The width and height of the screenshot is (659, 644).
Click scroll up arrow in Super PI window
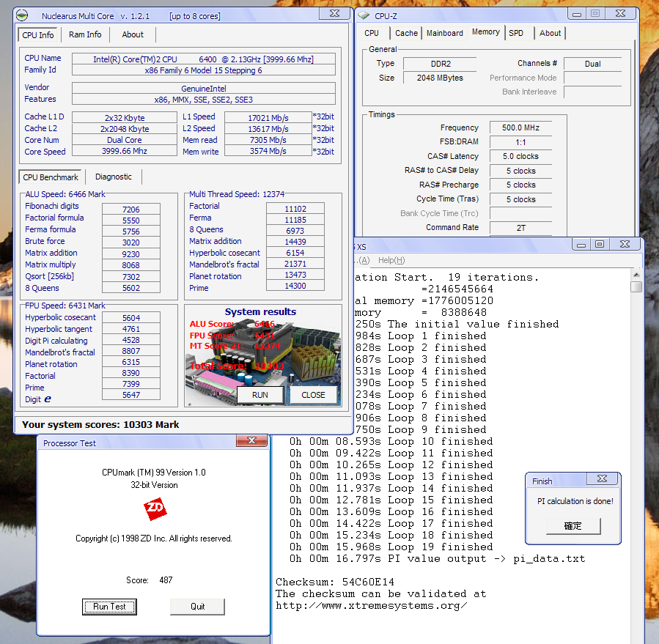coord(636,275)
